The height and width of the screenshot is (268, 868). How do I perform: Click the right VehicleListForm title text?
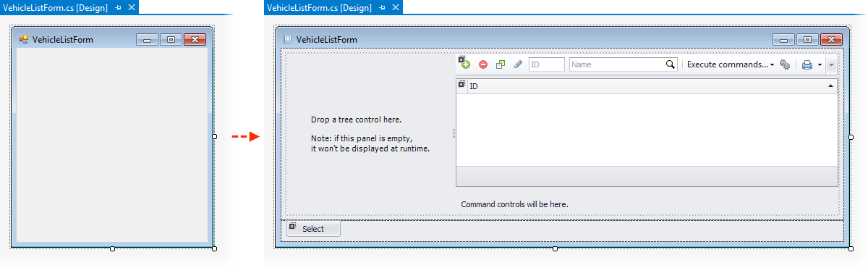tap(327, 40)
